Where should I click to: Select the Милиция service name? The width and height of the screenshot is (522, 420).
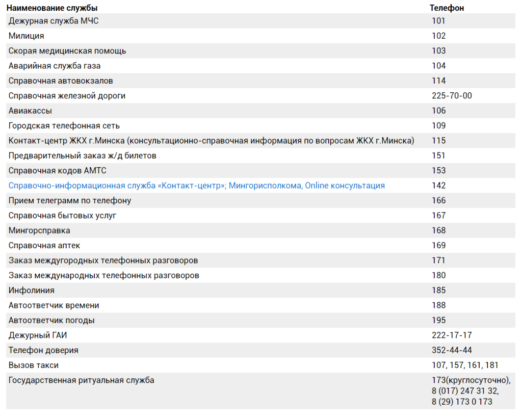tap(27, 36)
